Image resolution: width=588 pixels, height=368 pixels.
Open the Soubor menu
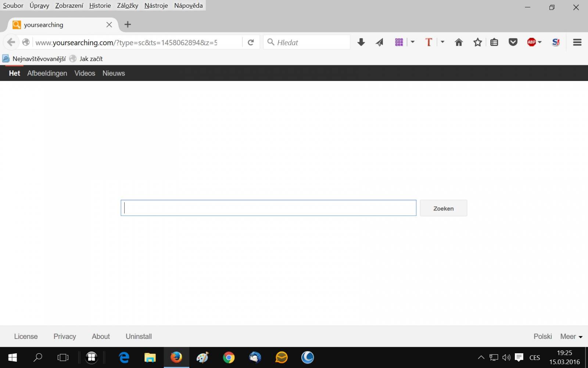pos(13,6)
